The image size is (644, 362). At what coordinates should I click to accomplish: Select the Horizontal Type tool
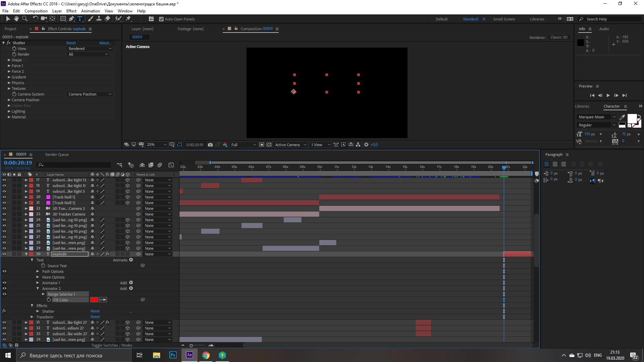80,19
